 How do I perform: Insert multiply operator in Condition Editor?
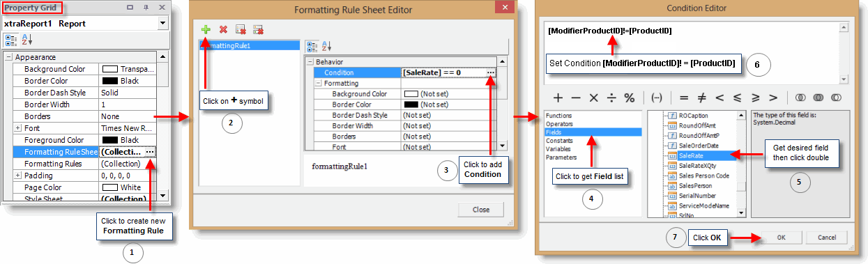(x=594, y=97)
